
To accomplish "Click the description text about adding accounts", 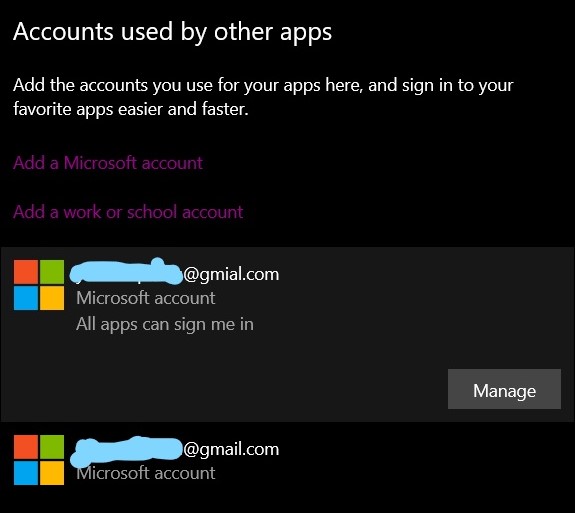I will [x=263, y=97].
